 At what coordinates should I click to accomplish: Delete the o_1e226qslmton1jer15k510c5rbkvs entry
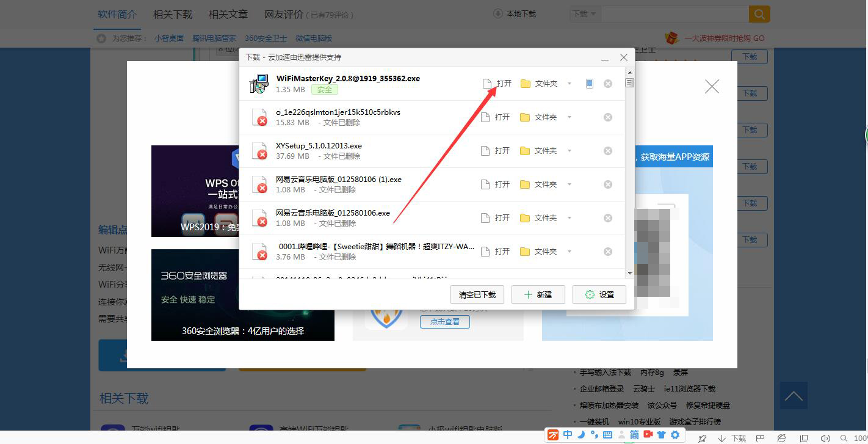[608, 117]
